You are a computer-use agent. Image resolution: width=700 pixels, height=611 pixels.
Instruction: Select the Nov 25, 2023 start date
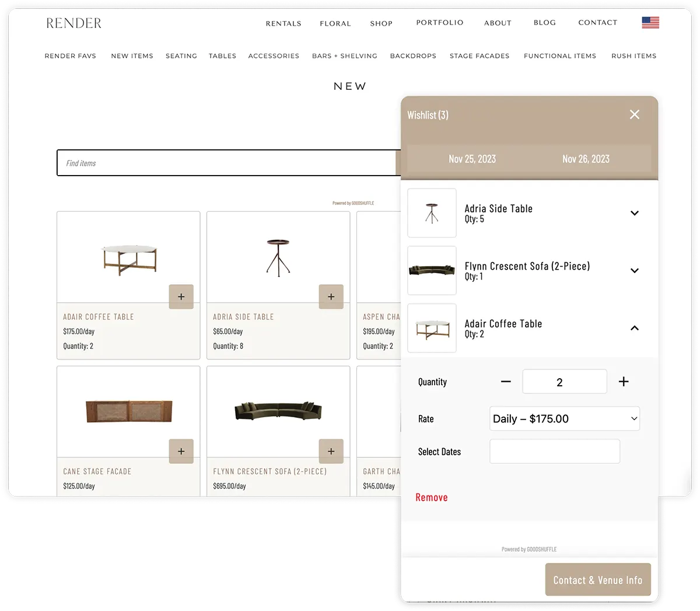pyautogui.click(x=472, y=159)
